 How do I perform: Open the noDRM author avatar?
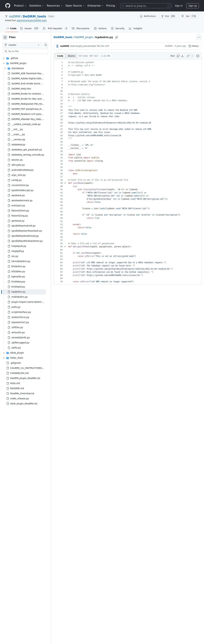57,46
